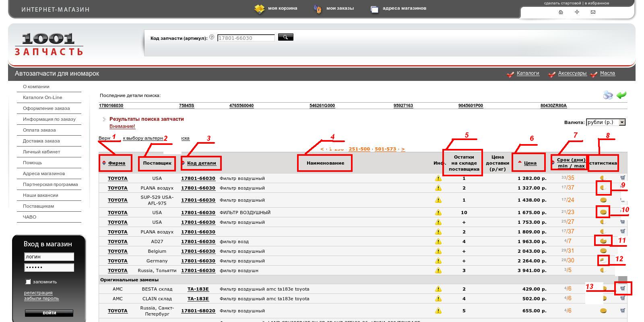Viewport: 644px width, 322px height.
Task: Click the green back arrow icon
Action: [621, 95]
